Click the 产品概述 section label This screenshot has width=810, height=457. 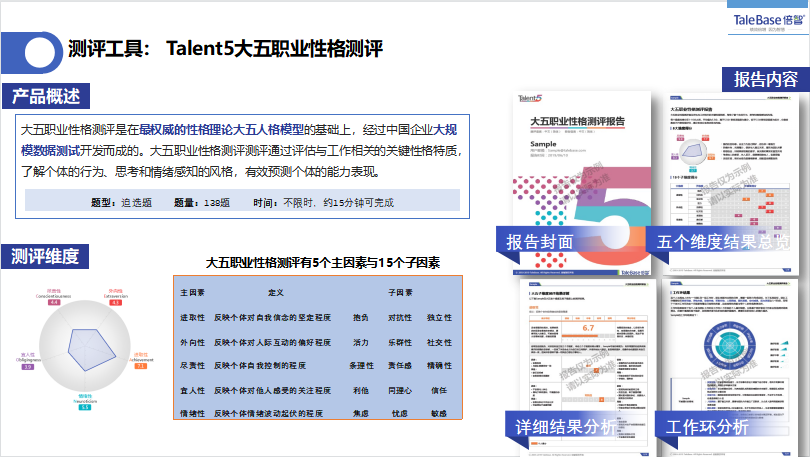point(45,96)
